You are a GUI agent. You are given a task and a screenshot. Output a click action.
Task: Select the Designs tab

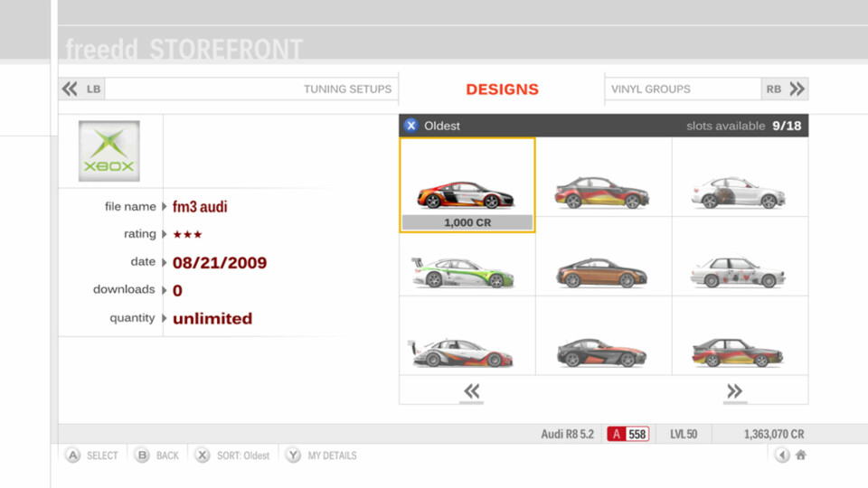coord(502,89)
